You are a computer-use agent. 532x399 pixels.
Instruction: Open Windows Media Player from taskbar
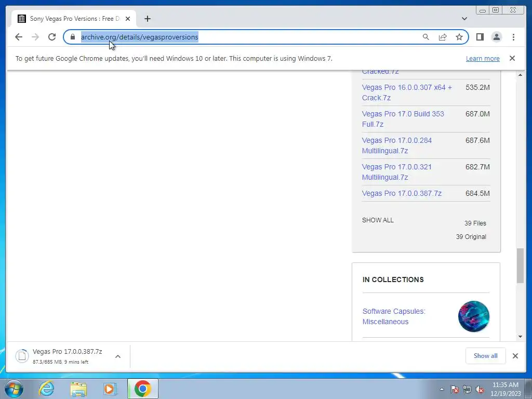point(110,389)
